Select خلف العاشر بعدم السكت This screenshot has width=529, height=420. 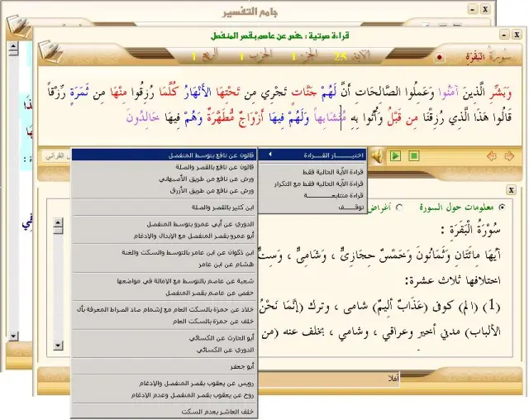[x=164, y=412]
